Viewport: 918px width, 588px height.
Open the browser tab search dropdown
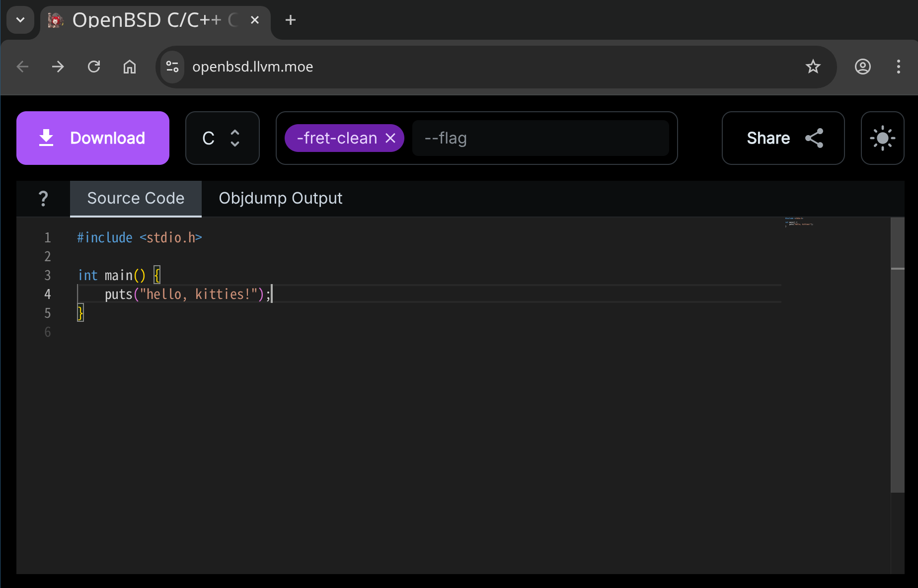(x=20, y=20)
